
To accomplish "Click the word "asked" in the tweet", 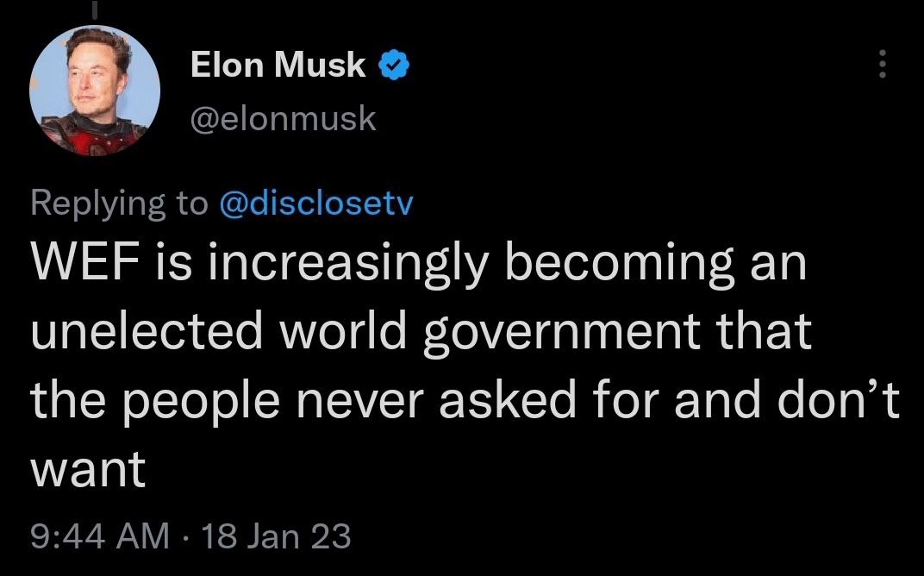I will 508,398.
